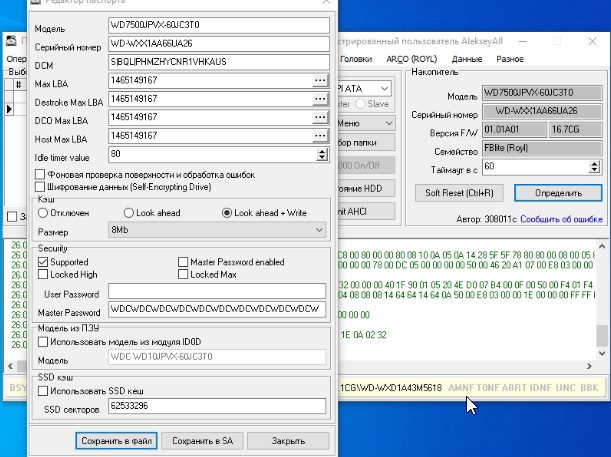The image size is (611, 457).
Task: Click Сохранить в SA button
Action: 202,441
